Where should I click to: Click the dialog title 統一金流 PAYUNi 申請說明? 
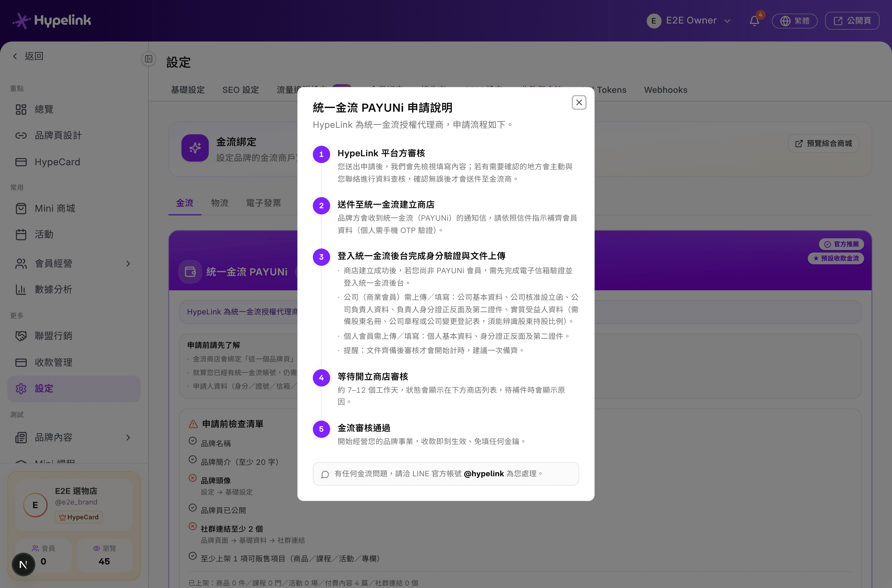383,108
